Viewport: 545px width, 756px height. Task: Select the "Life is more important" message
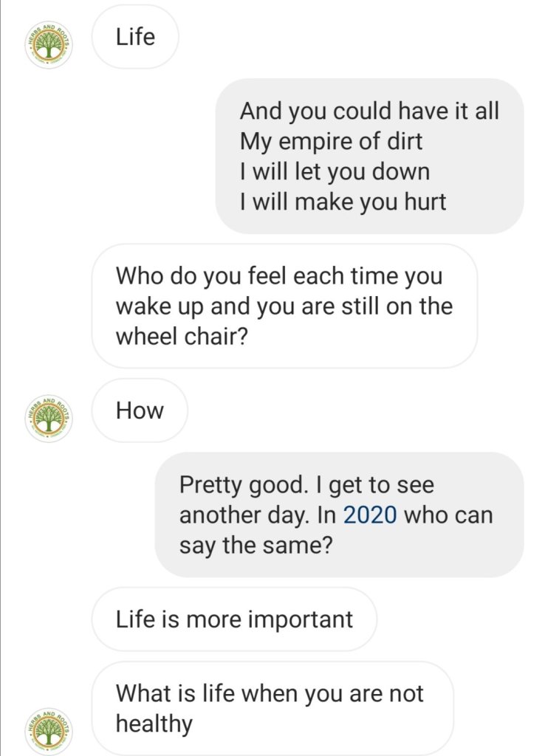(234, 619)
